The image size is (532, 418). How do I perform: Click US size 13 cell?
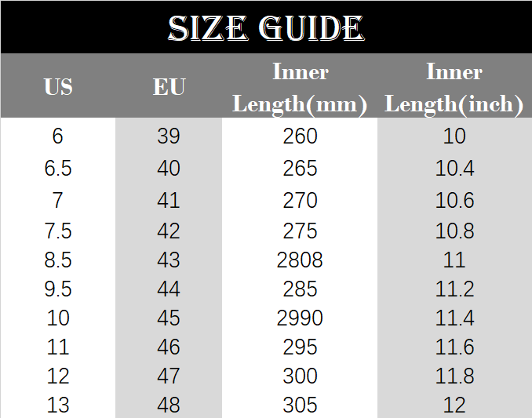tap(58, 405)
